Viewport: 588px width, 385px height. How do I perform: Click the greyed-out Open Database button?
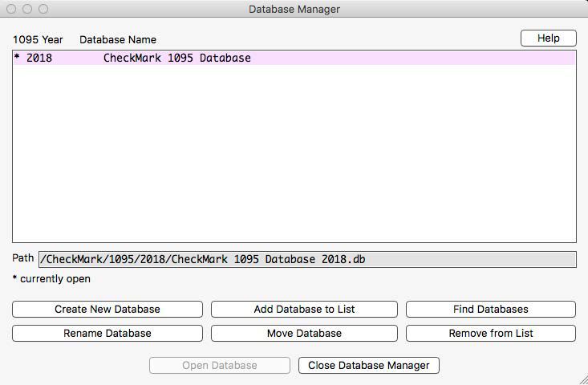pos(220,366)
